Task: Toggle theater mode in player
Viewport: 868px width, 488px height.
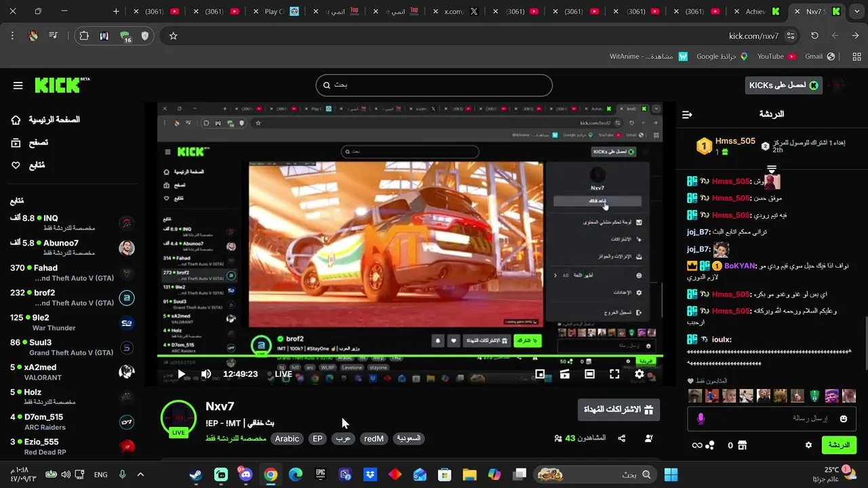Action: (590, 374)
